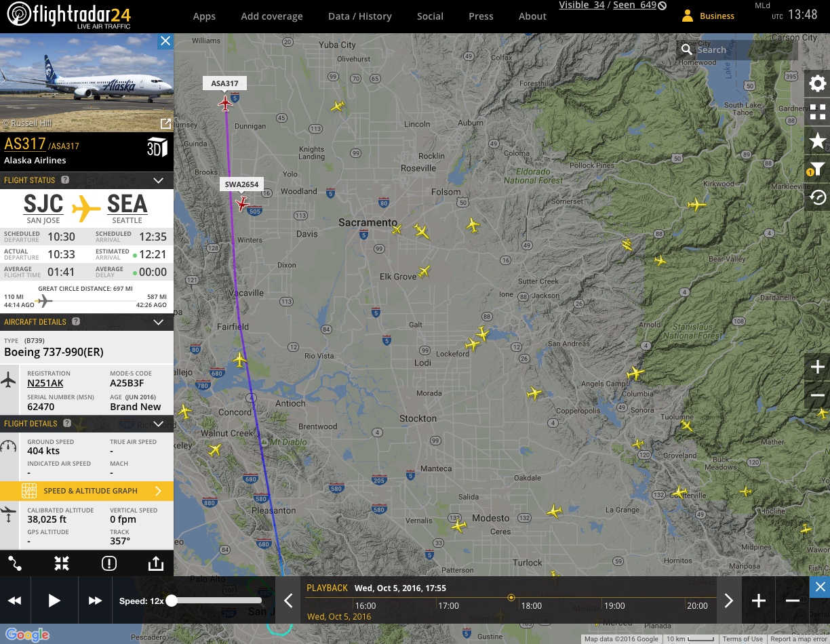Collapse the Aircraft Details section
Viewport: 830px width, 644px height.
(158, 322)
